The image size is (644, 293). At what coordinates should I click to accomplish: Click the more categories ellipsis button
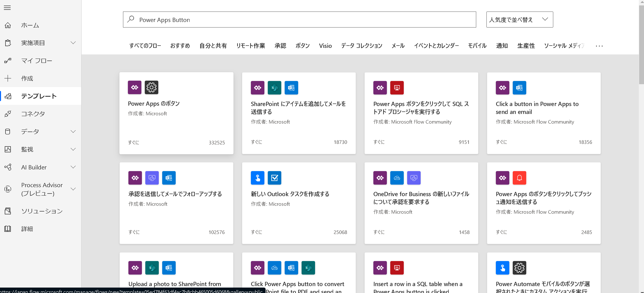pos(599,46)
